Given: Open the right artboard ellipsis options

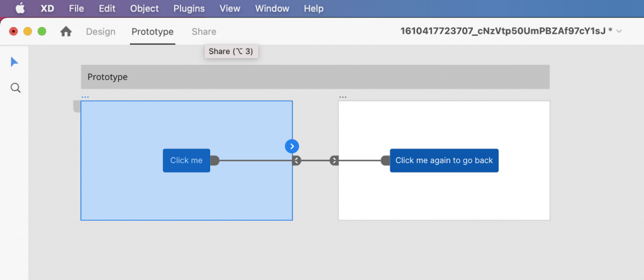Looking at the screenshot, I should point(343,98).
